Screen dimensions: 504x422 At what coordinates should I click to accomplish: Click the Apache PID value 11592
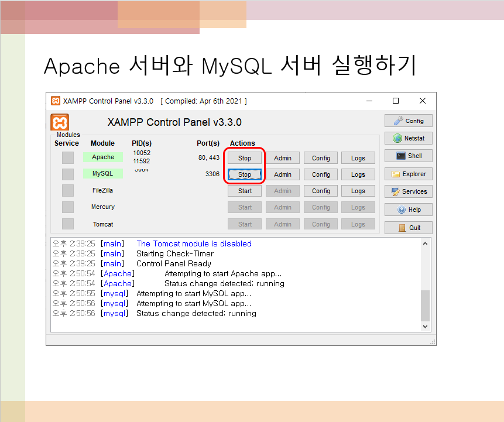pyautogui.click(x=142, y=161)
